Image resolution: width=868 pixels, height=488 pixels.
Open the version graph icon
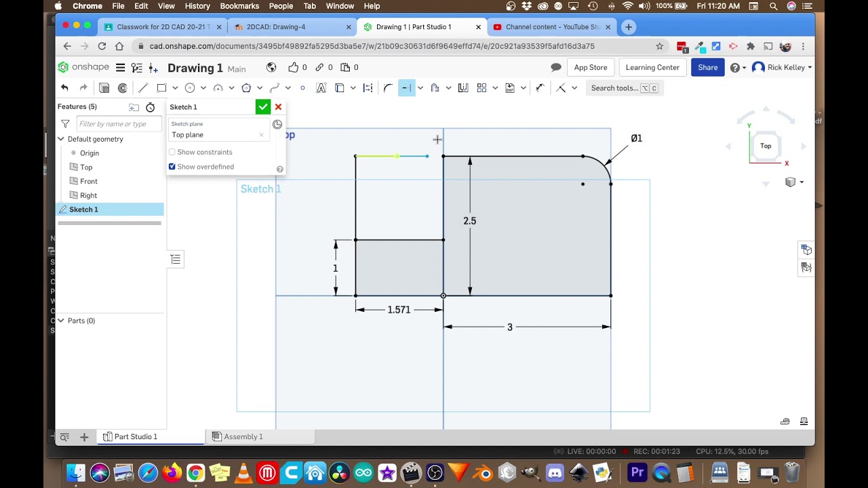[x=136, y=68]
